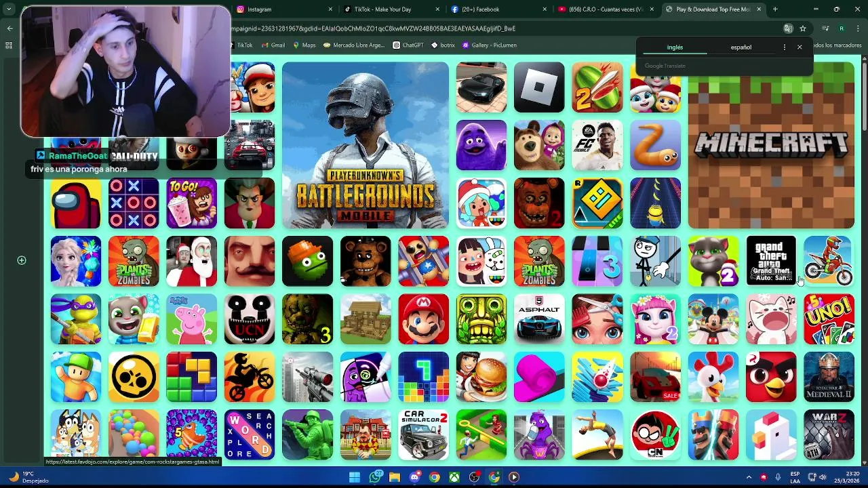Bookmark this page with the star icon

pyautogui.click(x=803, y=28)
